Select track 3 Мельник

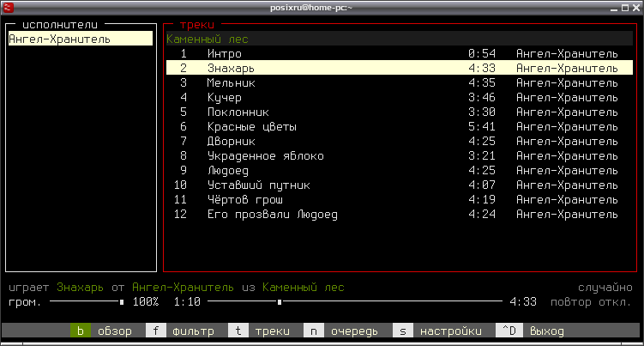pyautogui.click(x=400, y=82)
